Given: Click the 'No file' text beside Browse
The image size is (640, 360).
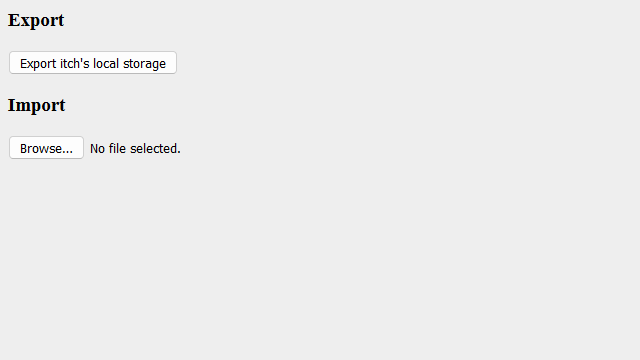Looking at the screenshot, I should point(108,149).
